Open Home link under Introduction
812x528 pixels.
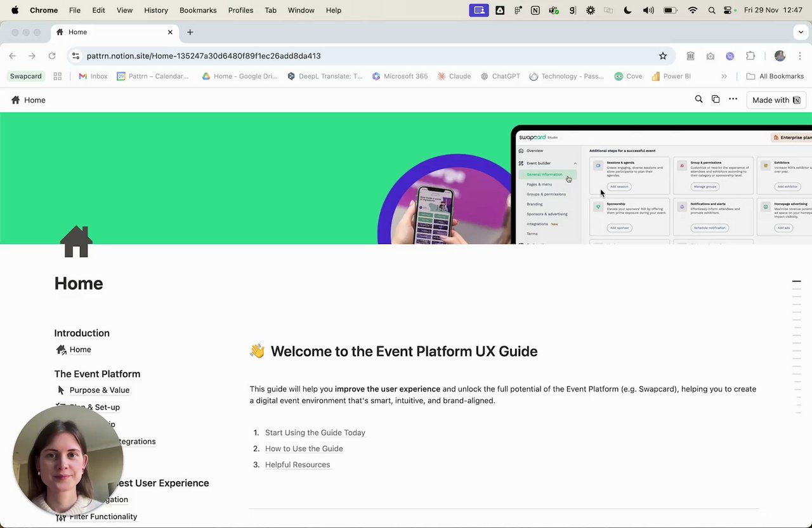[x=80, y=350]
